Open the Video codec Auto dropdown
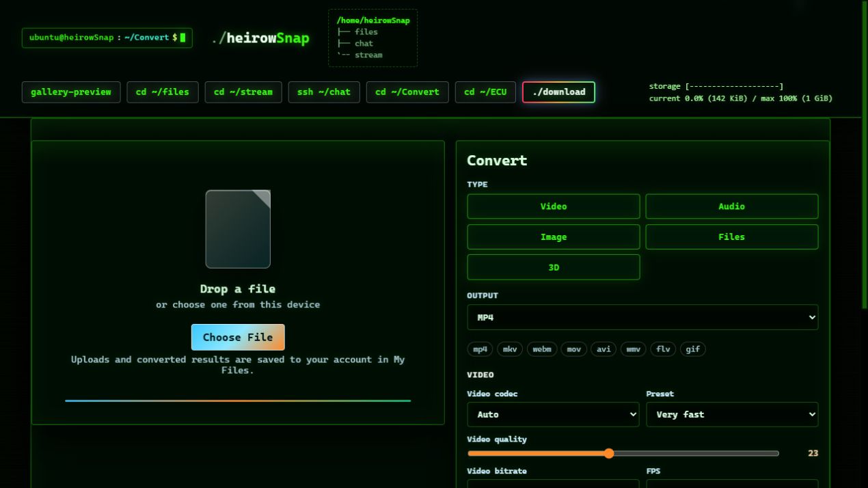 (x=553, y=414)
